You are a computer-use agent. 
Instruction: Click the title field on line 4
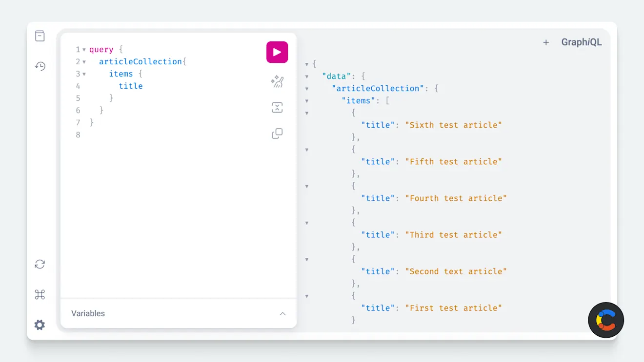point(131,86)
